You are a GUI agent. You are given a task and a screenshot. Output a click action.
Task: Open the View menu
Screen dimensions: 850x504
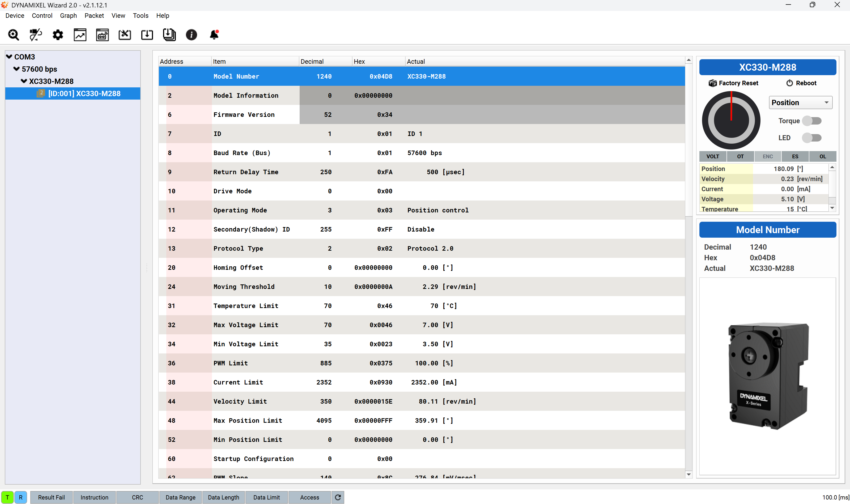(x=118, y=16)
